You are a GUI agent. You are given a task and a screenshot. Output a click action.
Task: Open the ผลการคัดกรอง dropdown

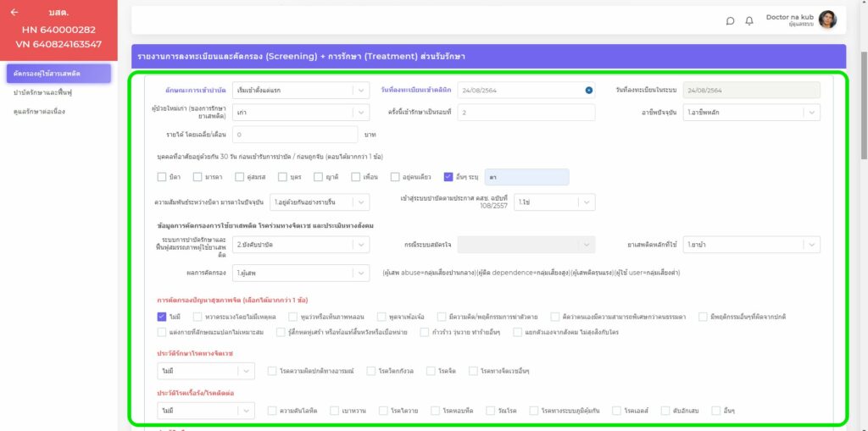360,273
